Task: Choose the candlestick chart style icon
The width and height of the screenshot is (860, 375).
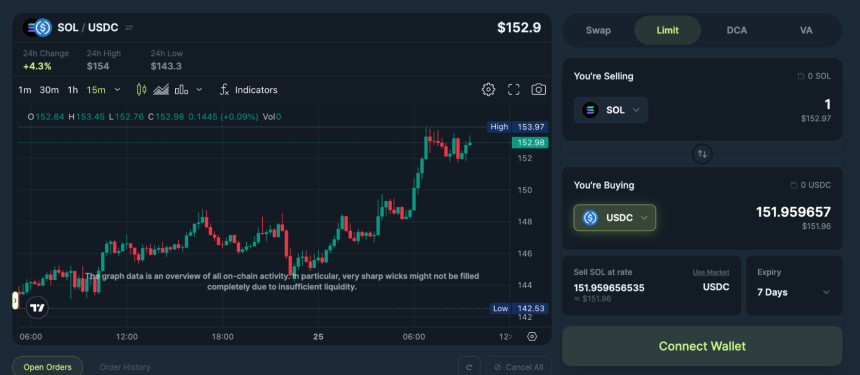Action: pos(141,89)
